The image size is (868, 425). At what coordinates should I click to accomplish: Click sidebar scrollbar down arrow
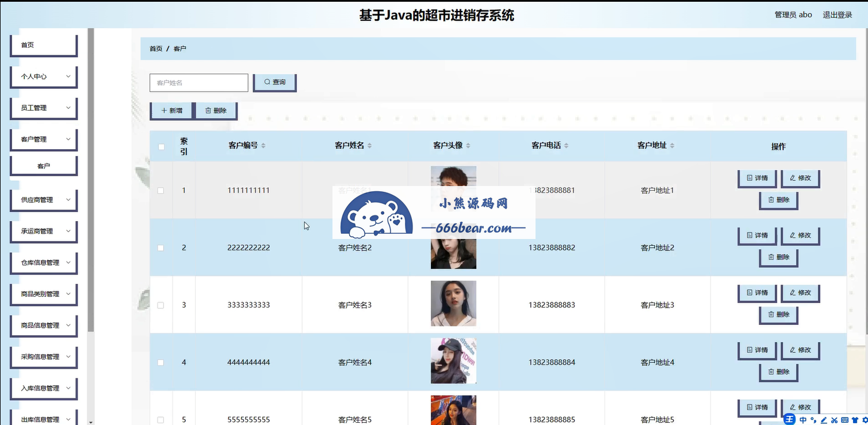click(90, 422)
